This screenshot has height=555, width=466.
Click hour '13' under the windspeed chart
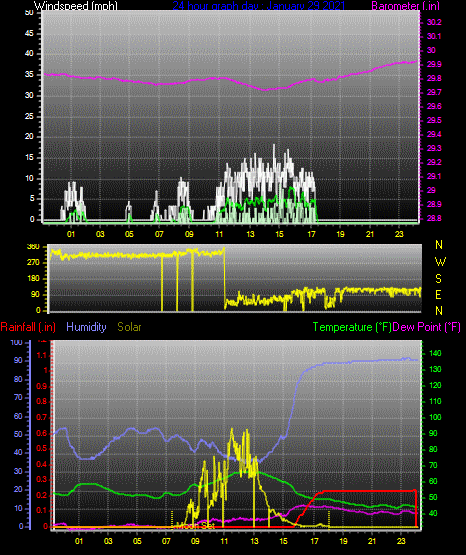coord(250,234)
